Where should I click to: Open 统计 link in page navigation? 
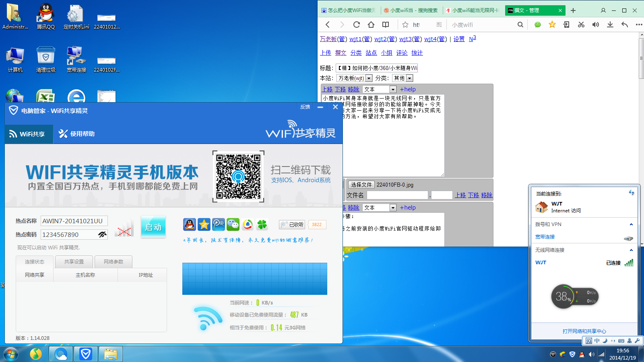[x=417, y=53]
